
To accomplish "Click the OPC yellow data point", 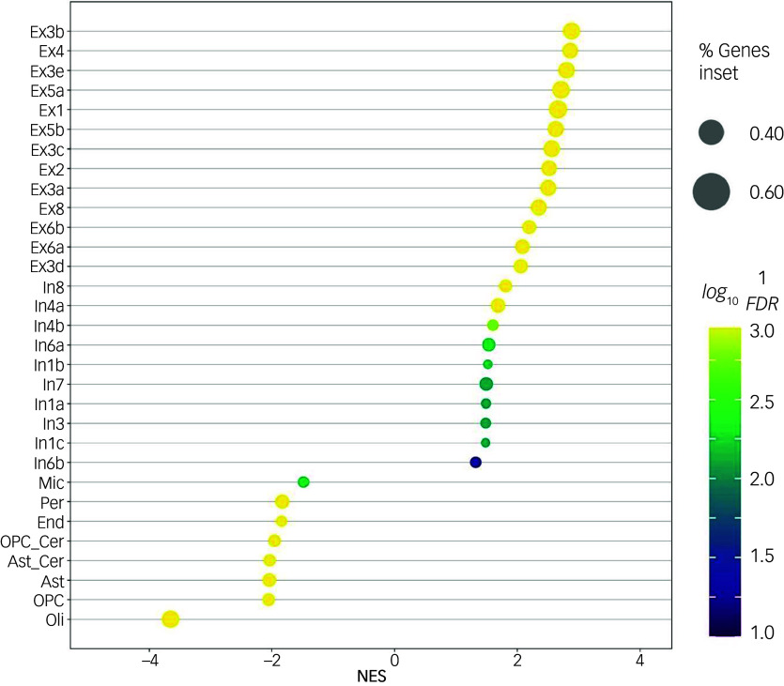I will pyautogui.click(x=269, y=600).
